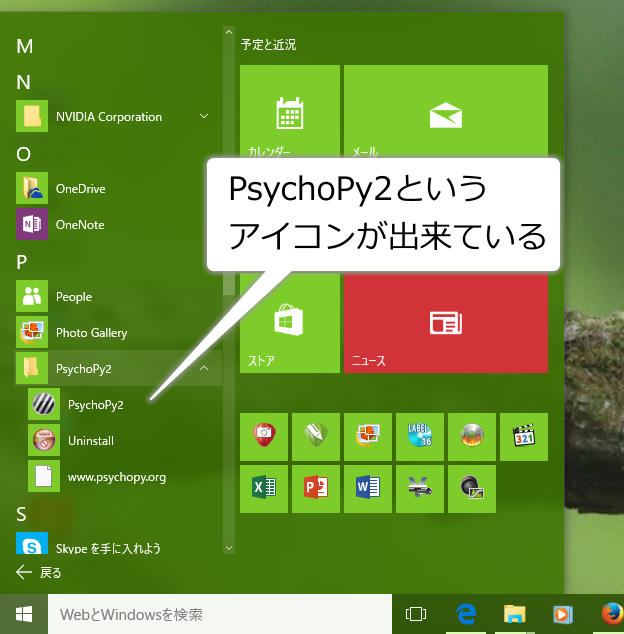This screenshot has height=634, width=624.
Task: Open the 321 media player tile
Action: pos(524,437)
